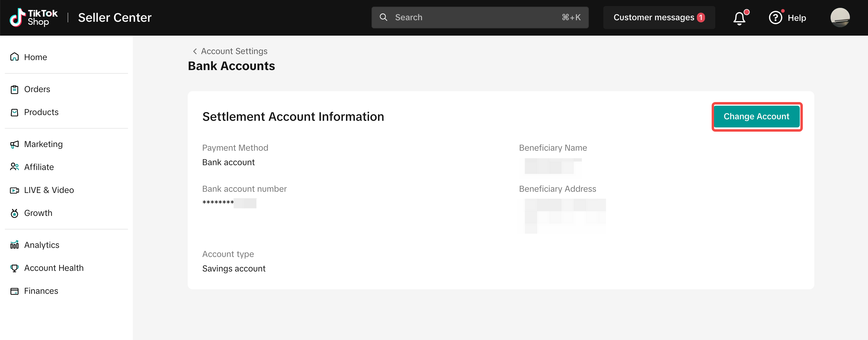The height and width of the screenshot is (340, 868).
Task: Click the Account Settings breadcrumb link
Action: pyautogui.click(x=234, y=51)
